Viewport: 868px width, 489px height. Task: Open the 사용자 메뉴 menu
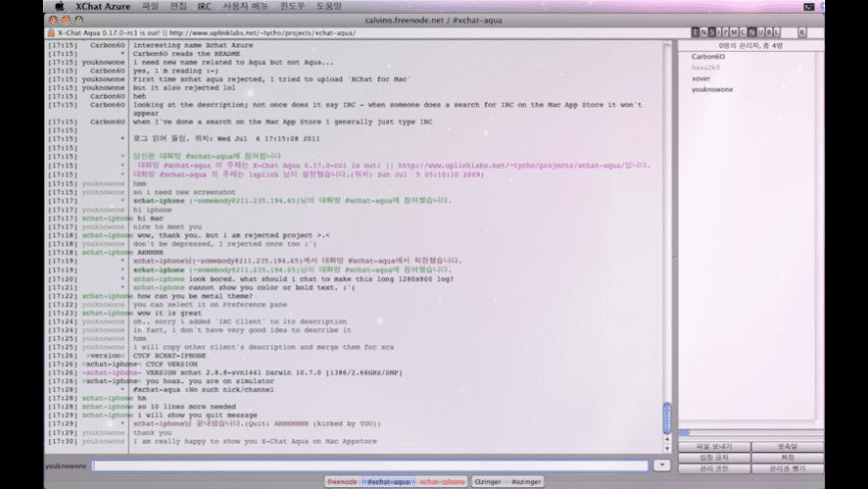coord(245,7)
